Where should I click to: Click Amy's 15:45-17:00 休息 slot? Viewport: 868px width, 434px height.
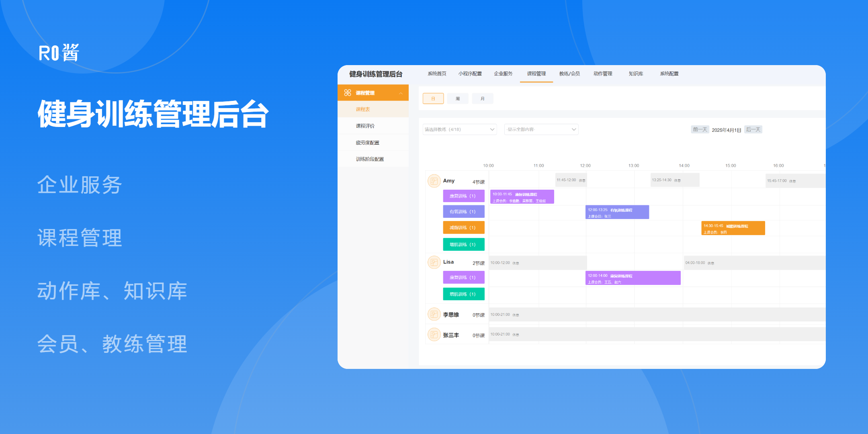click(x=795, y=181)
